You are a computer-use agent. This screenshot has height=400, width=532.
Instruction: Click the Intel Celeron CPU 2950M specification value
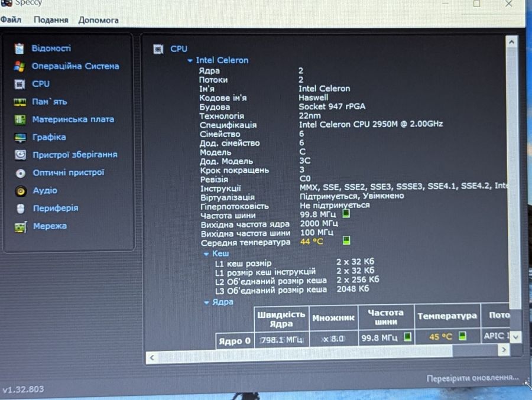371,124
